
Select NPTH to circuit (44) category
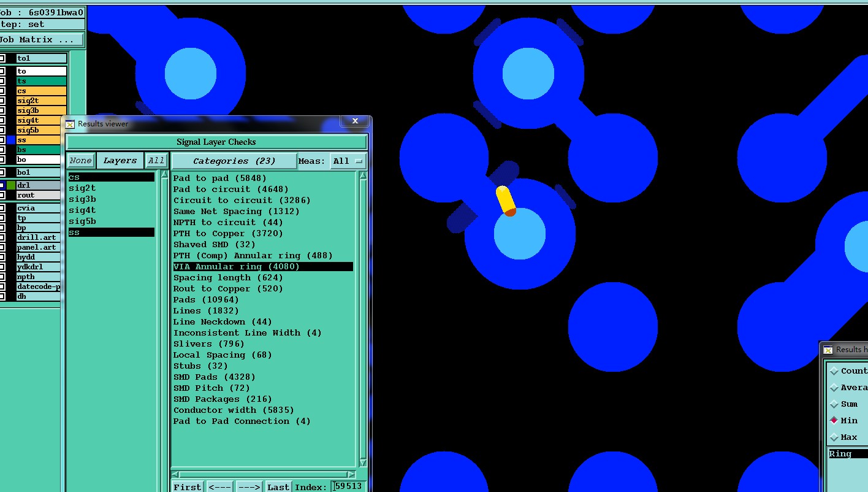[x=228, y=223]
